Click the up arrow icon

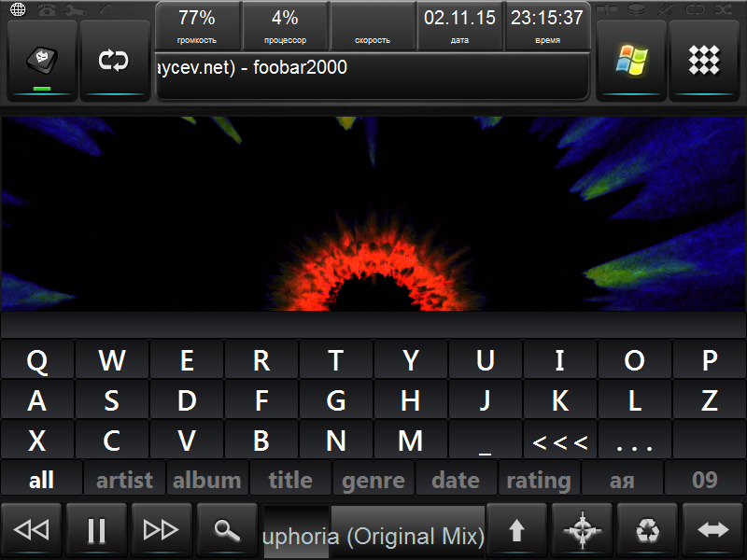[516, 531]
